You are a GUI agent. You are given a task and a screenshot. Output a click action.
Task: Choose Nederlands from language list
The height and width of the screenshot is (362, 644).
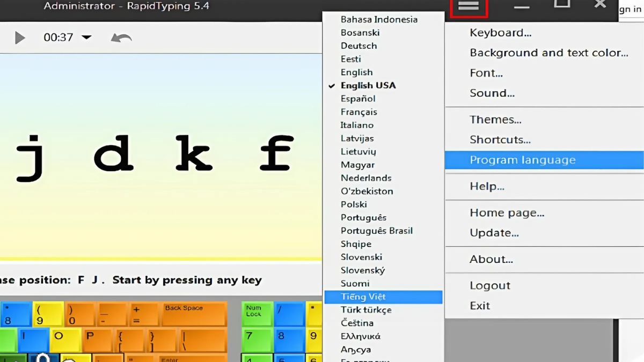(366, 178)
